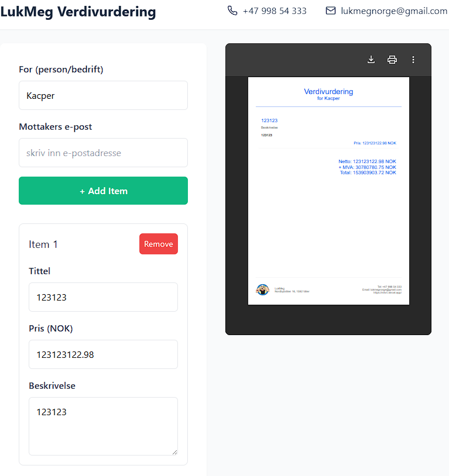Click the phone icon in the header

click(232, 11)
